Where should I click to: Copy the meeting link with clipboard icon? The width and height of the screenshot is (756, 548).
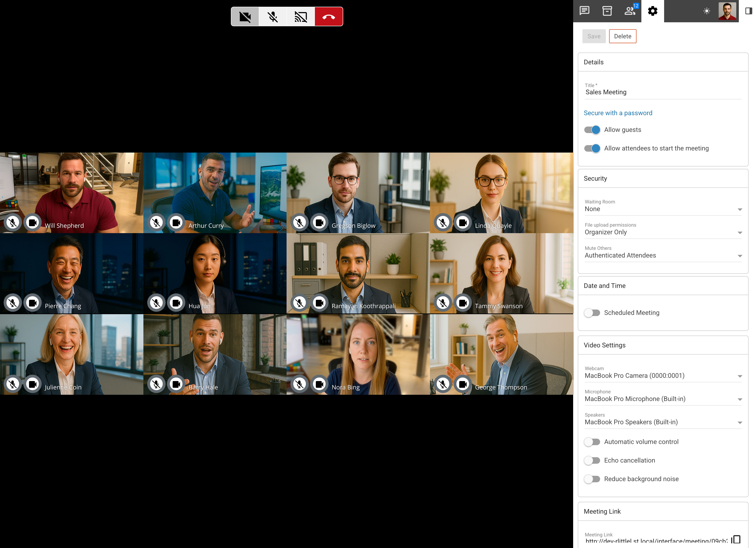click(x=736, y=539)
